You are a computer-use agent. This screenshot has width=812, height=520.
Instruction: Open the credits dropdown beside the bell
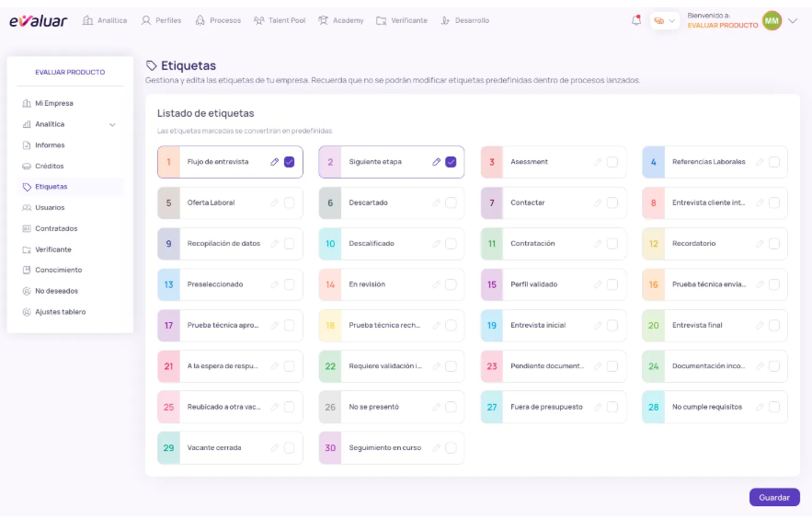(x=664, y=20)
